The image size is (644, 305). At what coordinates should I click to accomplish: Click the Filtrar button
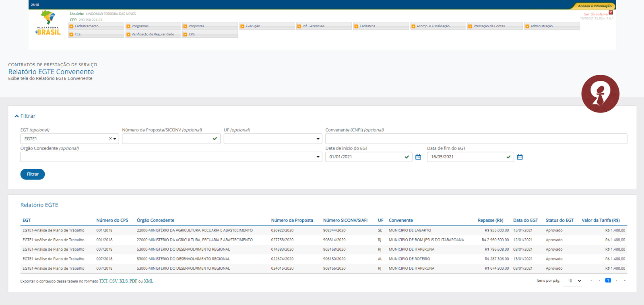click(x=33, y=174)
